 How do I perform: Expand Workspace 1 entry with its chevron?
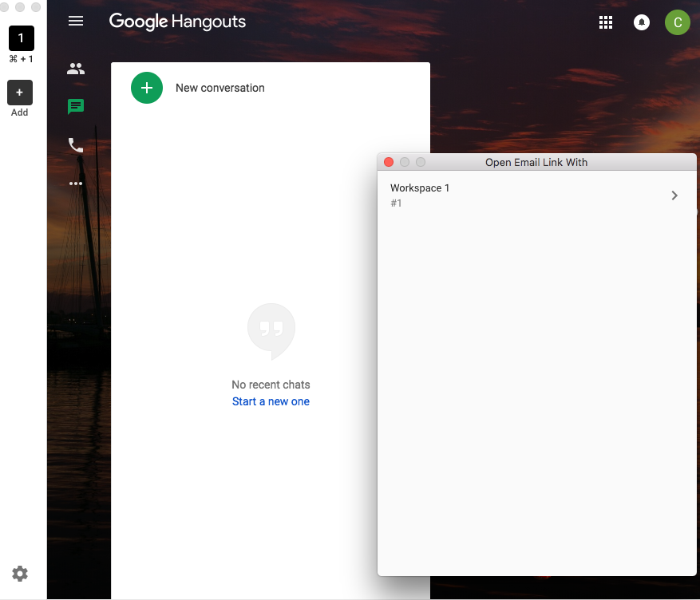click(674, 195)
